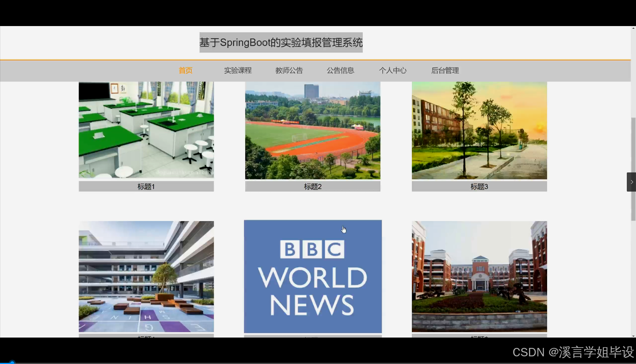Expand the dark side panel chevron arrow

631,182
